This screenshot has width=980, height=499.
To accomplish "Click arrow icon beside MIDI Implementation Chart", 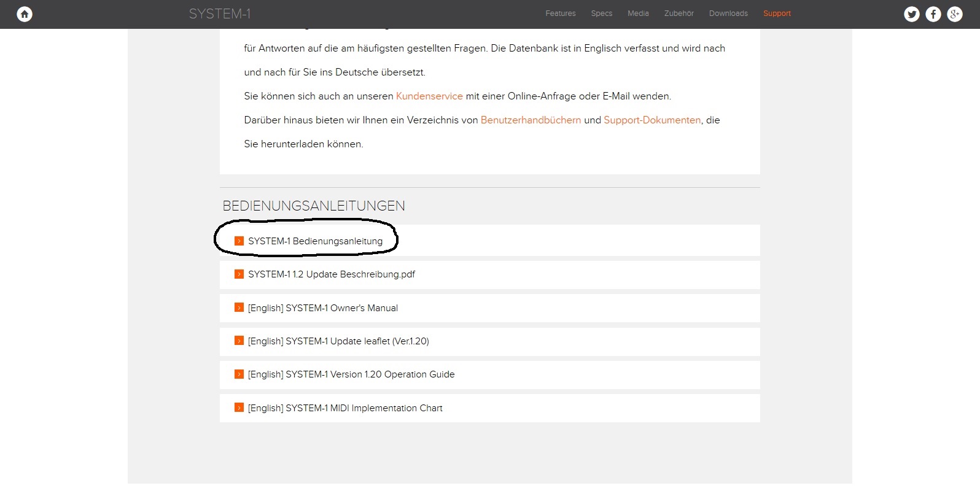I will tap(239, 408).
